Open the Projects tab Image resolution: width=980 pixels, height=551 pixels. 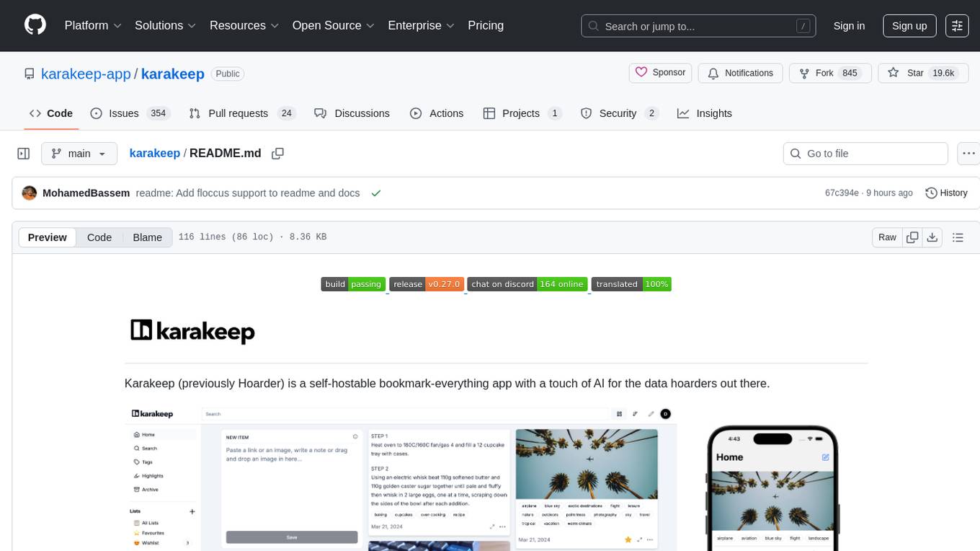point(522,113)
